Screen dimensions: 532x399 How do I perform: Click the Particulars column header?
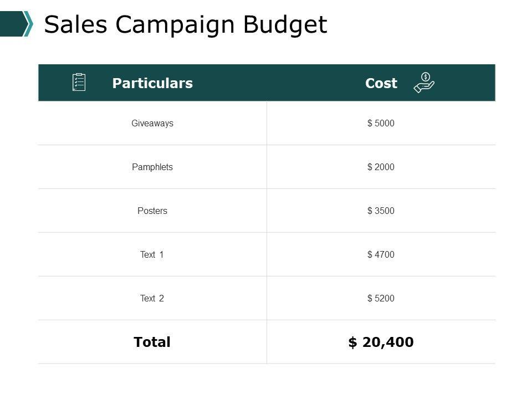(152, 83)
